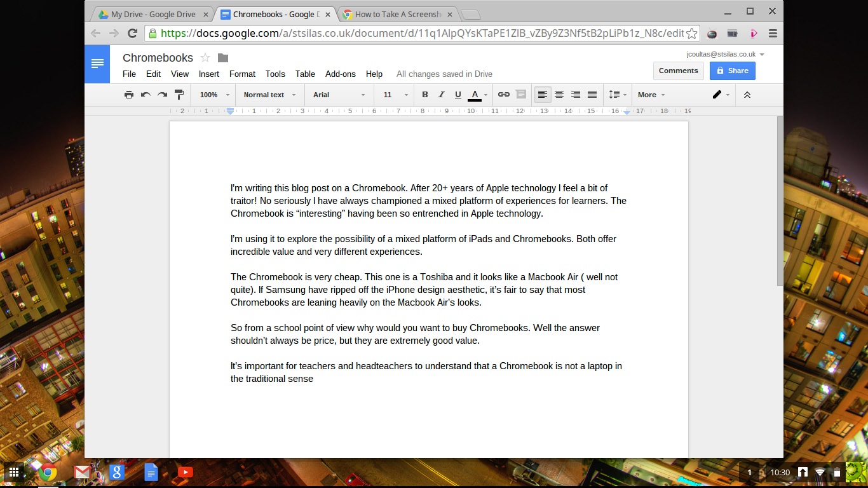Open a new browser tab
868x488 pixels.
tap(470, 15)
